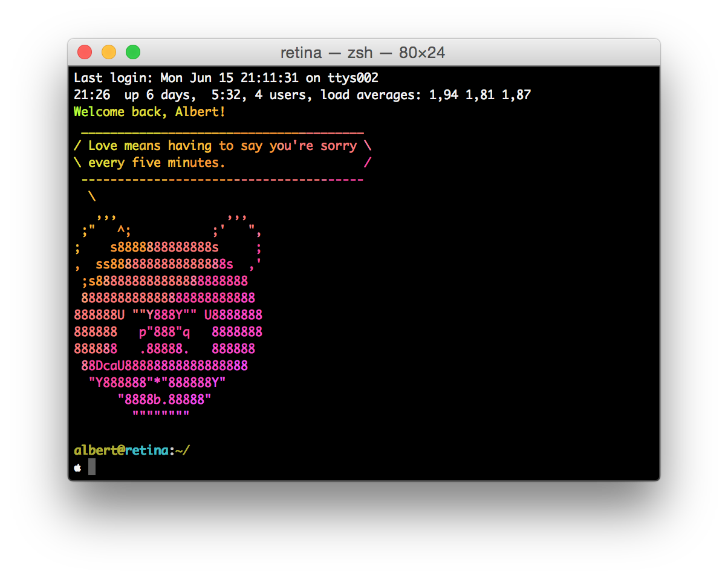Click the dashed top border of the quote bubble
The height and width of the screenshot is (578, 728).
(x=224, y=132)
